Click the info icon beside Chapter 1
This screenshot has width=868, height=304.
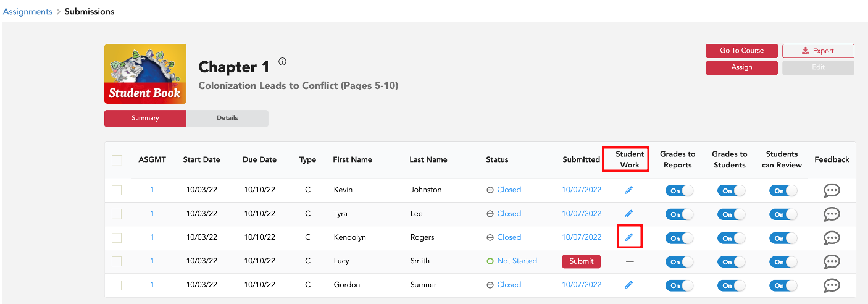283,61
